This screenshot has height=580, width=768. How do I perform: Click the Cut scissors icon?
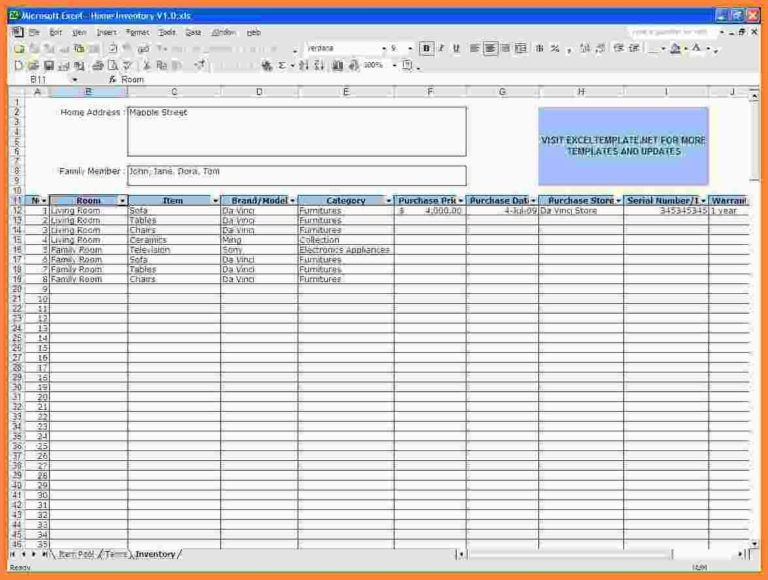coord(146,66)
